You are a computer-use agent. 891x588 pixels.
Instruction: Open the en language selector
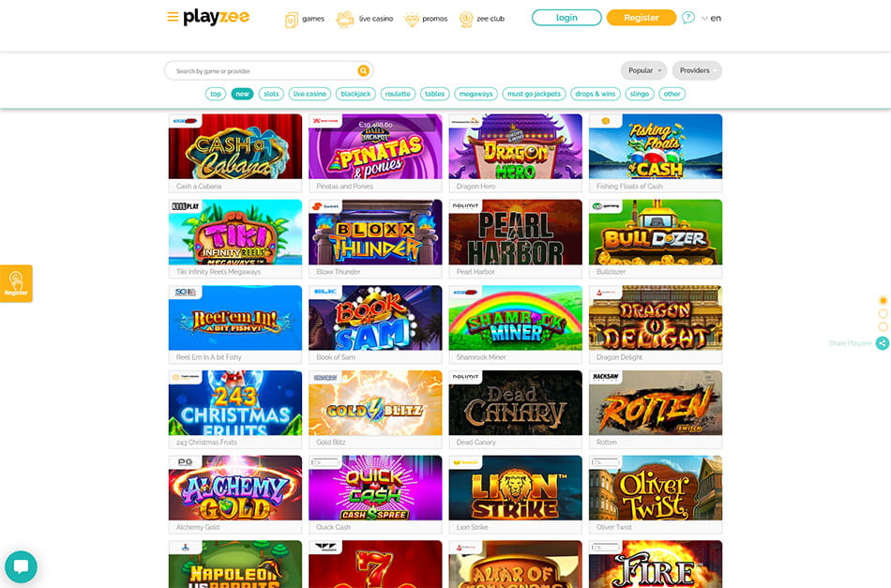pos(711,18)
